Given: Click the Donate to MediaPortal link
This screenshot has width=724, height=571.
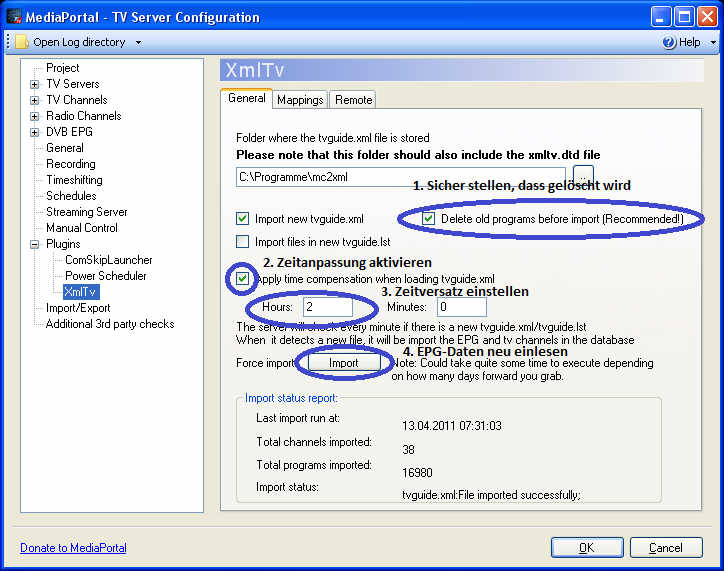Looking at the screenshot, I should point(73,548).
